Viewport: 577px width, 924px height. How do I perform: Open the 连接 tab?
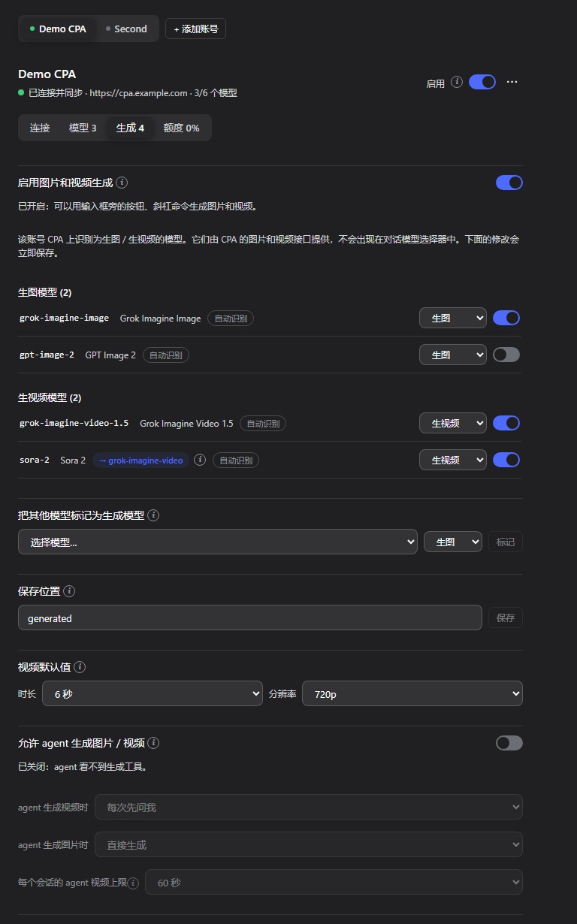click(40, 128)
